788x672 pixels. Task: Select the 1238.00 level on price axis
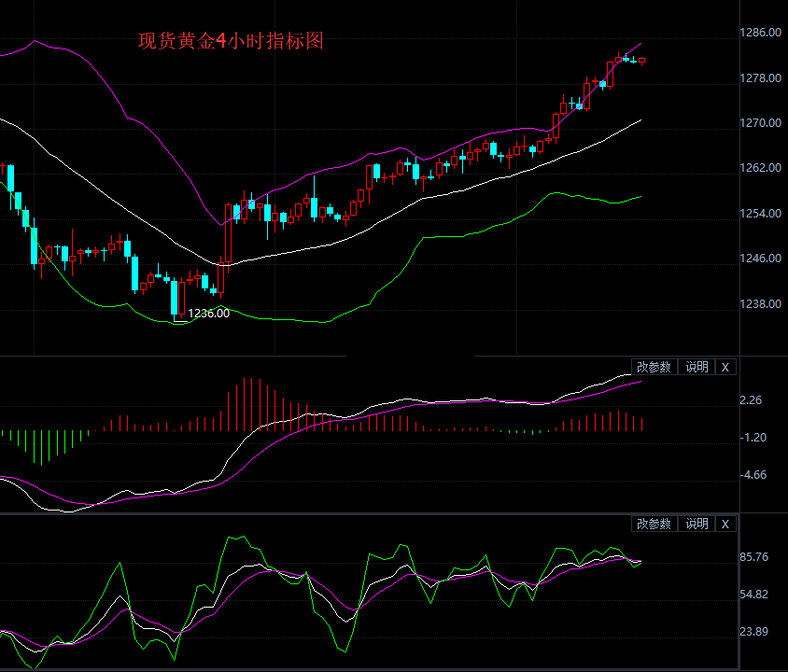point(761,303)
